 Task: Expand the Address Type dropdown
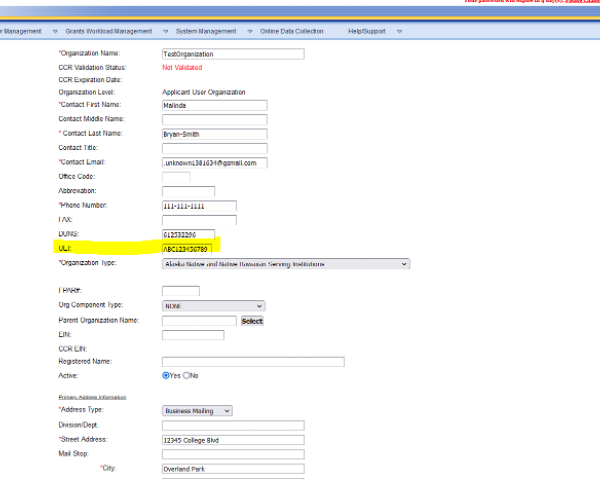point(197,410)
